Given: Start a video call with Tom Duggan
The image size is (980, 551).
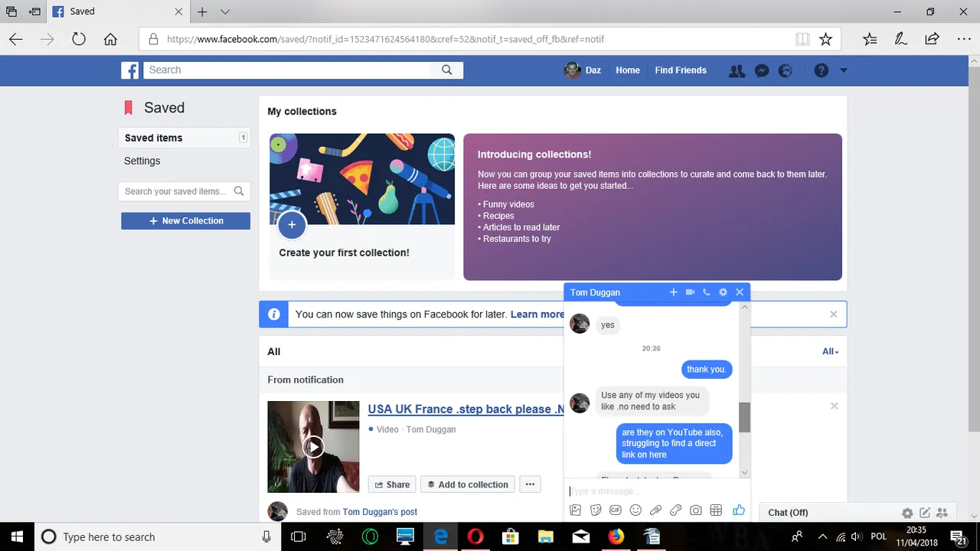Looking at the screenshot, I should click(x=690, y=292).
